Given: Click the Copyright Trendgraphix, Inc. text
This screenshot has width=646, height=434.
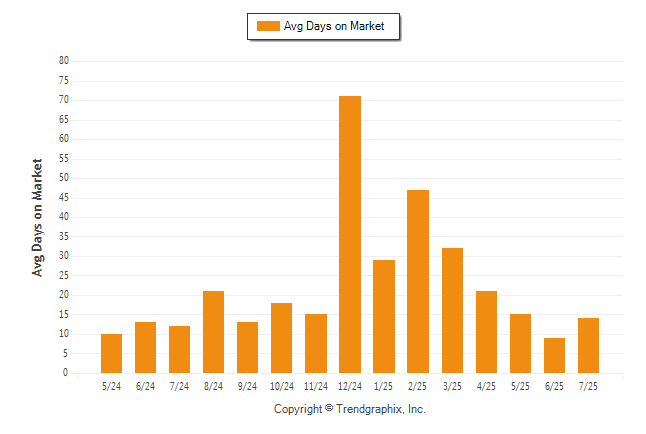Looking at the screenshot, I should pos(350,409).
